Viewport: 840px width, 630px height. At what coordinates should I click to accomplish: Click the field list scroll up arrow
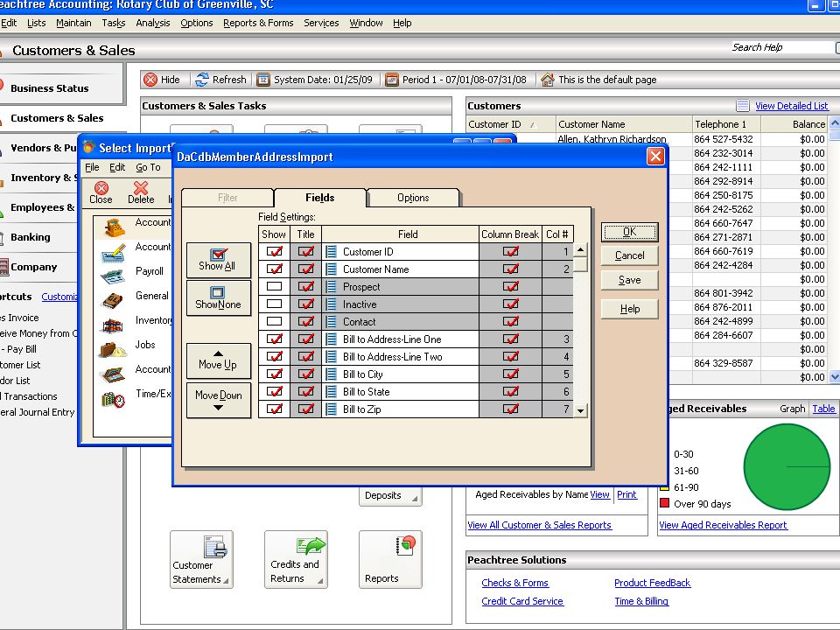click(581, 250)
